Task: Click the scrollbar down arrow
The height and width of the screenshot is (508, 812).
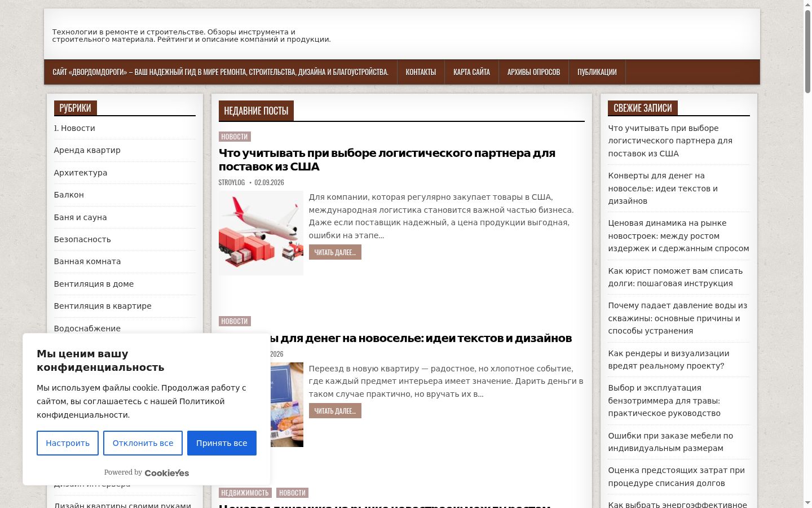Action: pos(807,503)
